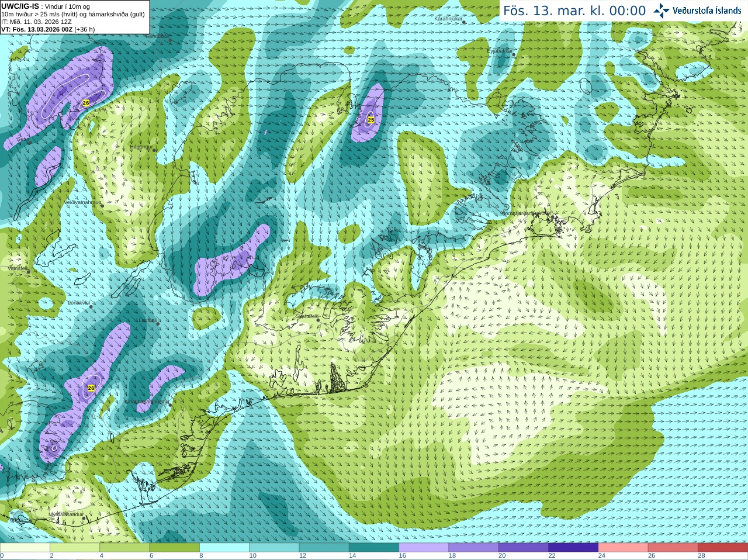The width and height of the screenshot is (748, 560).
Task: Click the Lónakvísl place label
Action: [x=78, y=303]
